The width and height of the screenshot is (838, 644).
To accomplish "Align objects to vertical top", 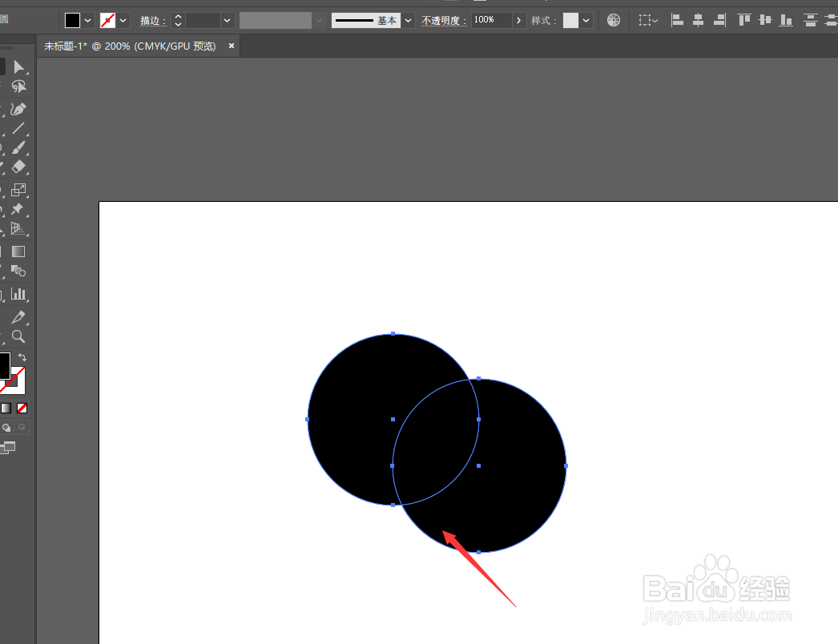I will [x=744, y=20].
